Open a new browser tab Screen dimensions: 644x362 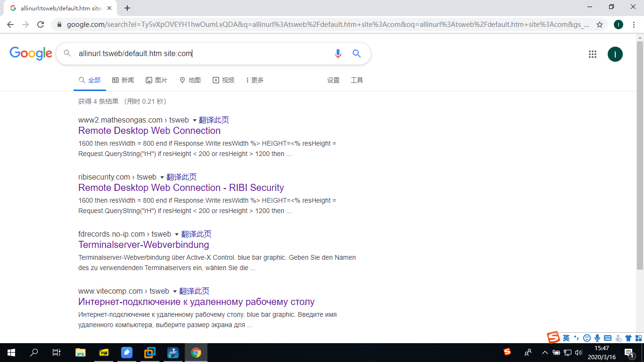click(127, 8)
